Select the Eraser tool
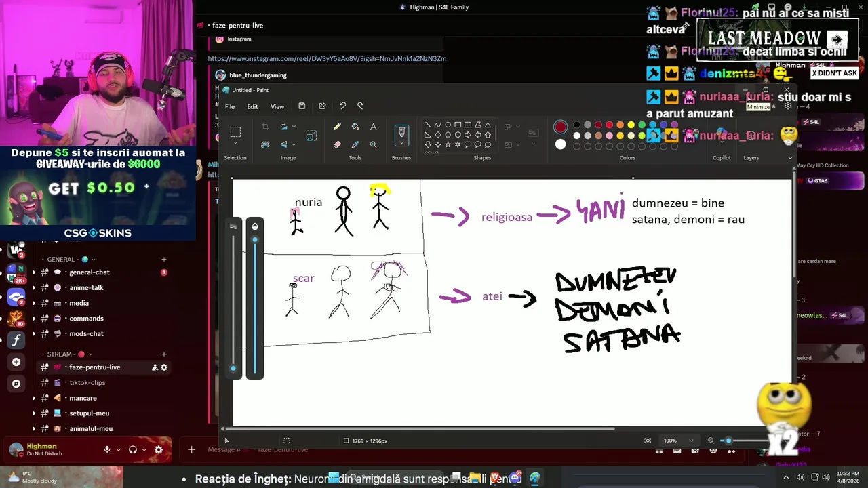 337,144
